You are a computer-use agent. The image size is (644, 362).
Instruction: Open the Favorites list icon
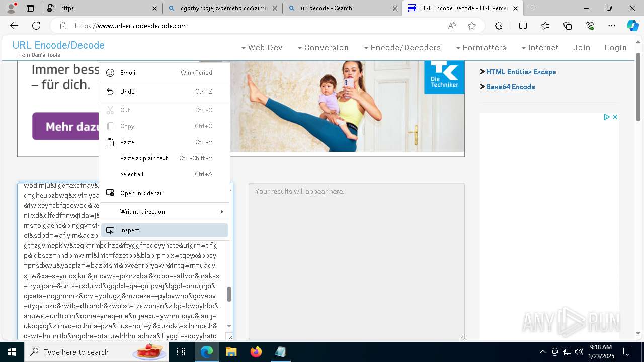coord(545,26)
